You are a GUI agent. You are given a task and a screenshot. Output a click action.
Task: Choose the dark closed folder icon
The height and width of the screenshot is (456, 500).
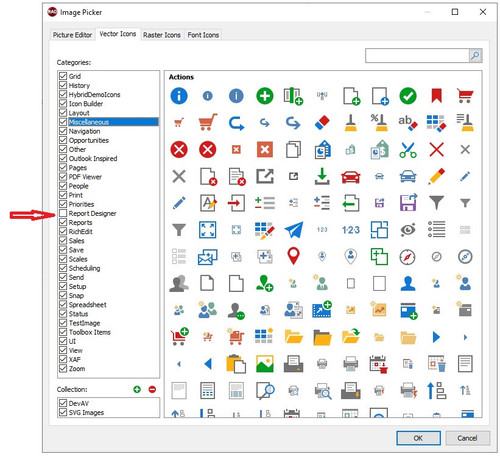[x=322, y=337]
